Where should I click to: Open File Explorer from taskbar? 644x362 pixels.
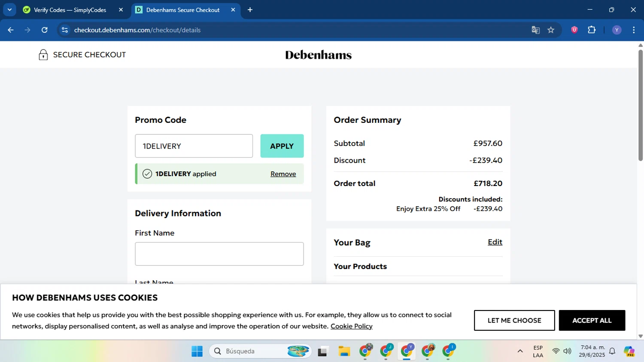click(344, 351)
